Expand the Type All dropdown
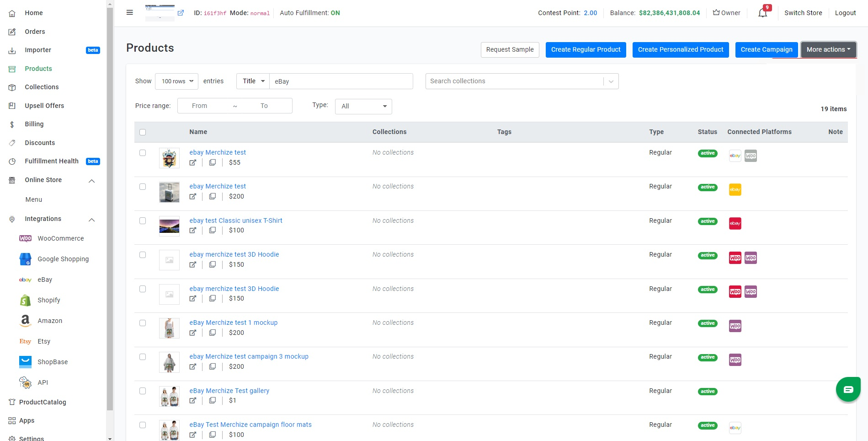The width and height of the screenshot is (868, 441). coord(363,106)
